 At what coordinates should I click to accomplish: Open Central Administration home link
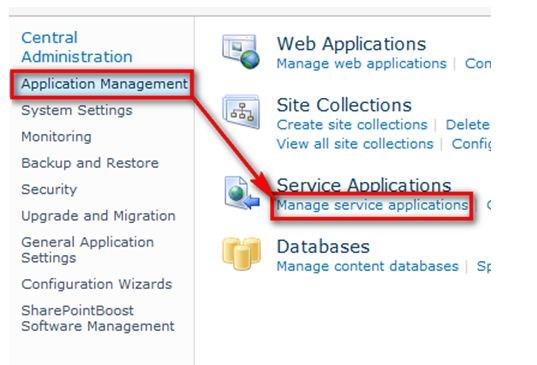(77, 47)
